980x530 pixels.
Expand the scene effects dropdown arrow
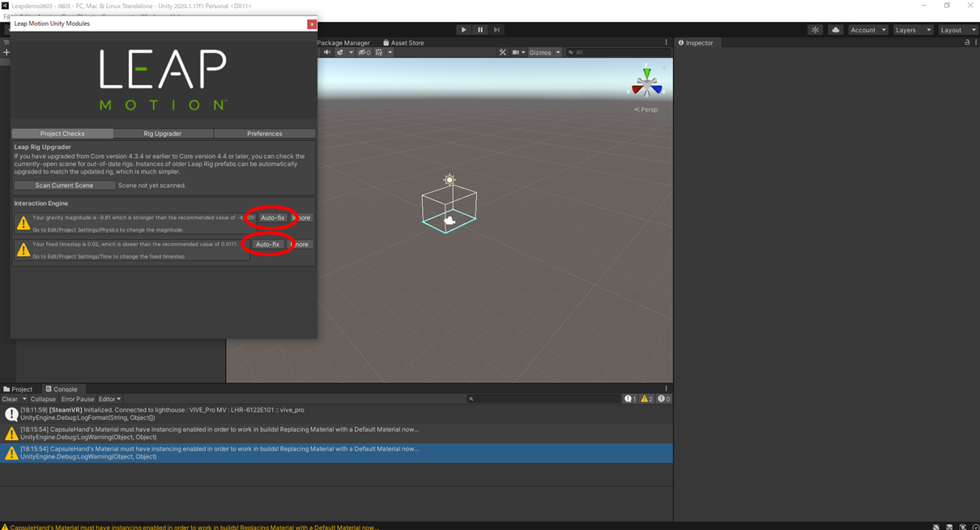351,53
